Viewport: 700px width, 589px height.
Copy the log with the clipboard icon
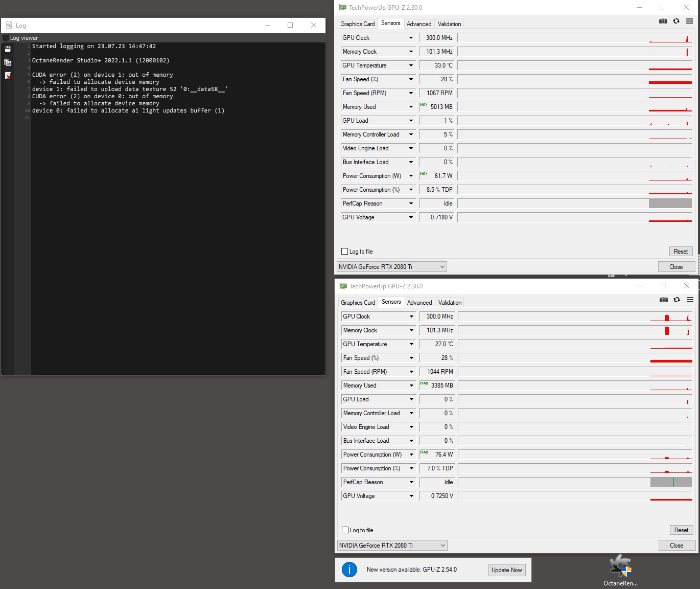point(8,62)
